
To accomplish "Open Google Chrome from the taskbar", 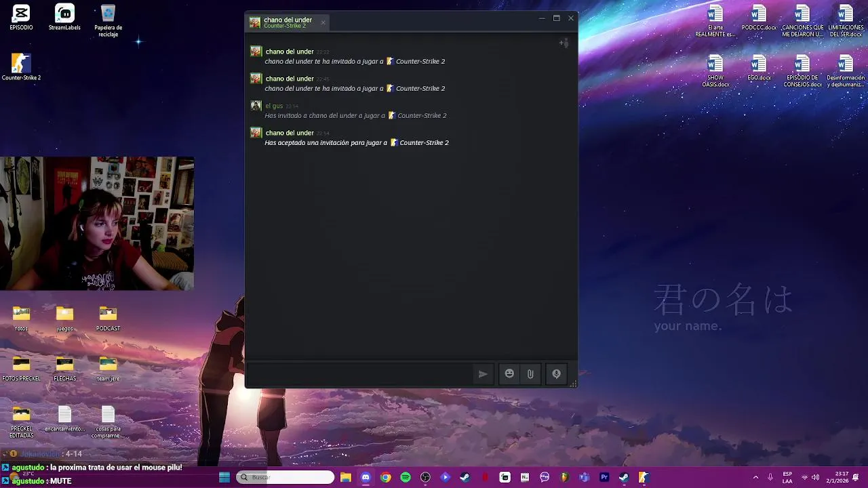I will [x=385, y=477].
